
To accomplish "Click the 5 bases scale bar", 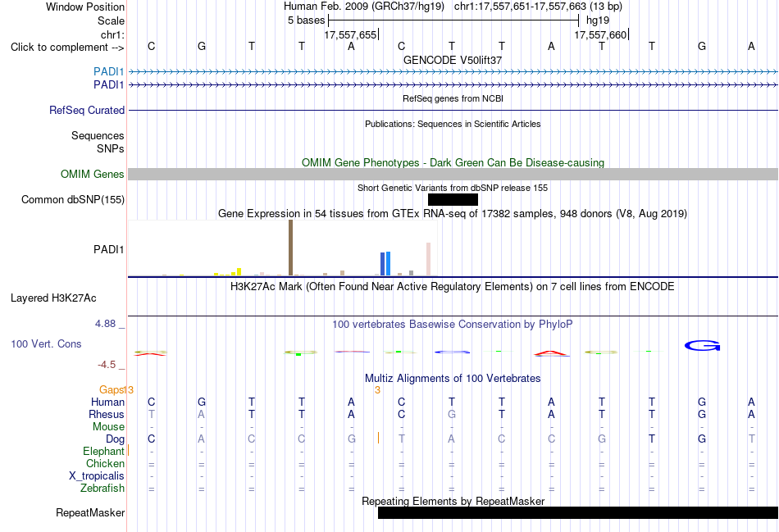I will (453, 20).
